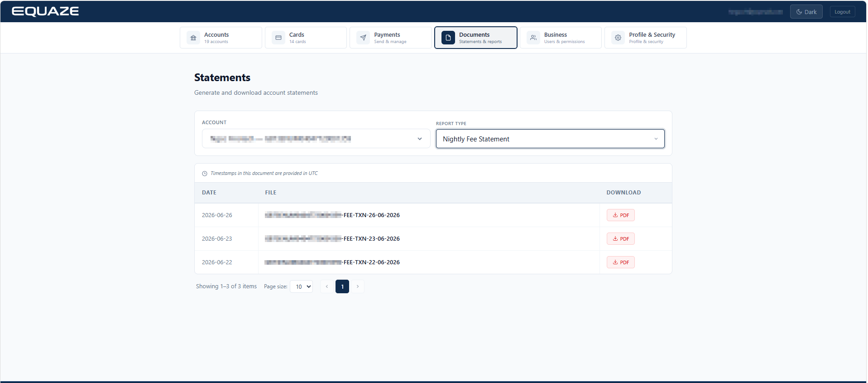Open the Cards tab
Viewport: 868px width, 383px height.
306,38
